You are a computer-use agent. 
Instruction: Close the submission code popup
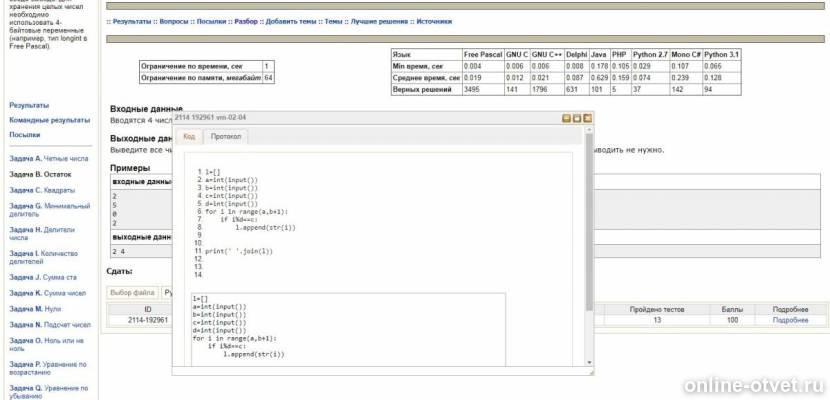point(587,118)
